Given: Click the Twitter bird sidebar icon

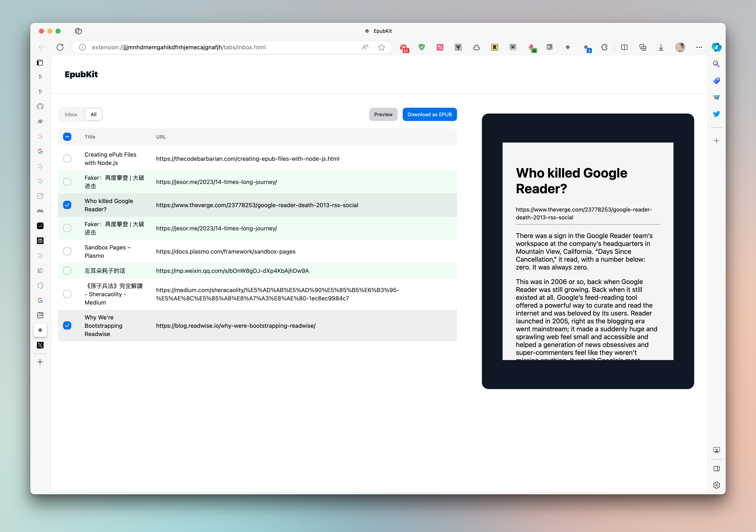Looking at the screenshot, I should 716,114.
